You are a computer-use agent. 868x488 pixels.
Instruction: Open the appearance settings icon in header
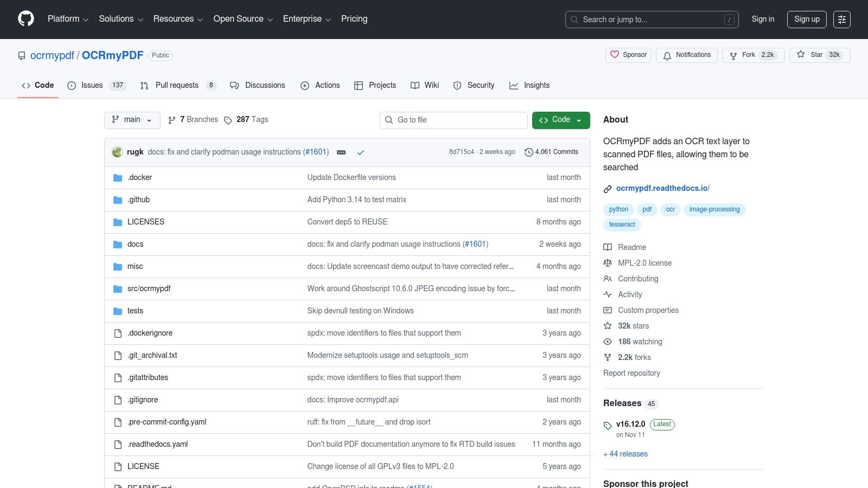pyautogui.click(x=841, y=20)
